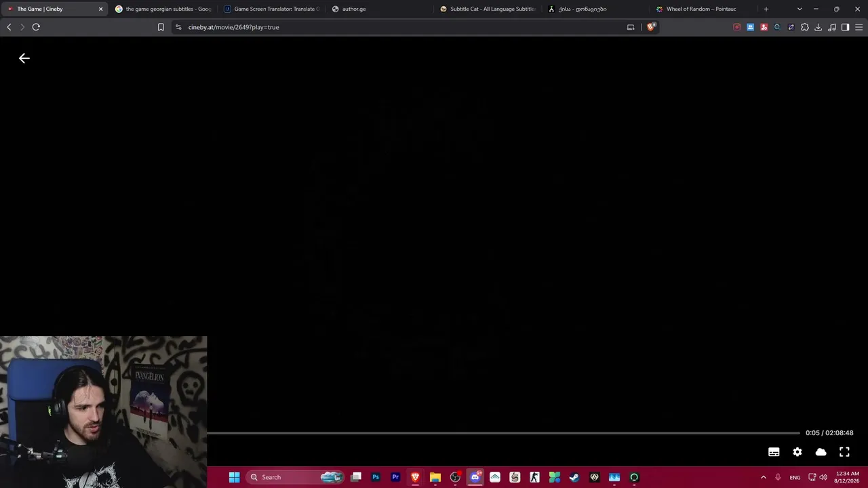Open the Brave Shields lion icon

coord(651,27)
